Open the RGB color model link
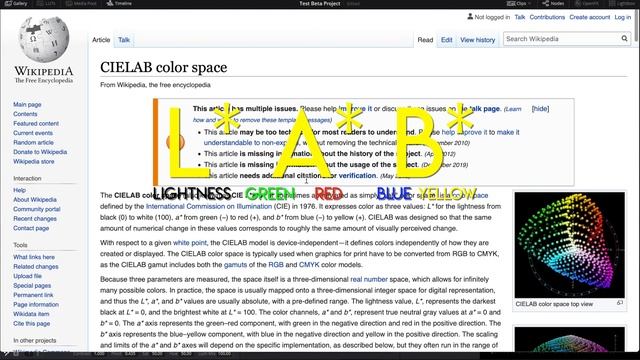 (276, 264)
